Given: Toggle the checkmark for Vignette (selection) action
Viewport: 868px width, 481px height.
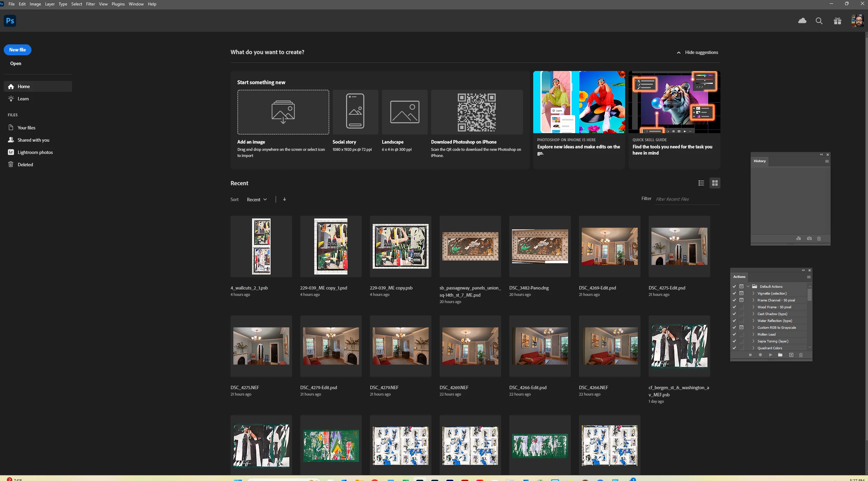Looking at the screenshot, I should [x=734, y=294].
